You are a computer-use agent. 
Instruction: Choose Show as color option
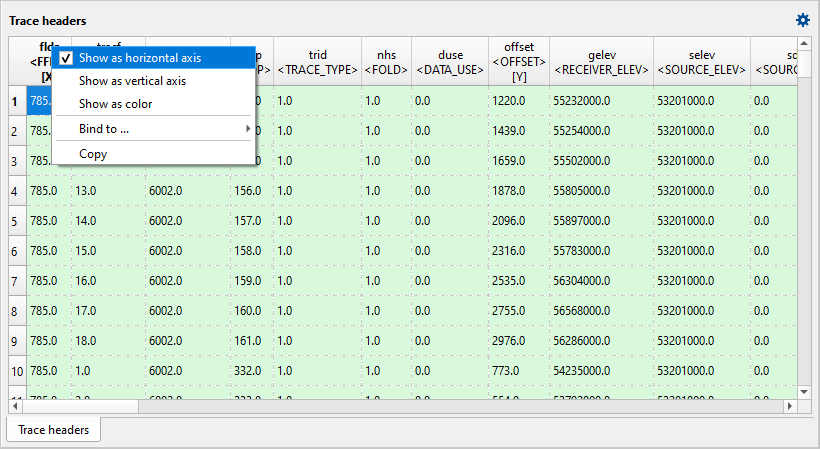[x=115, y=104]
